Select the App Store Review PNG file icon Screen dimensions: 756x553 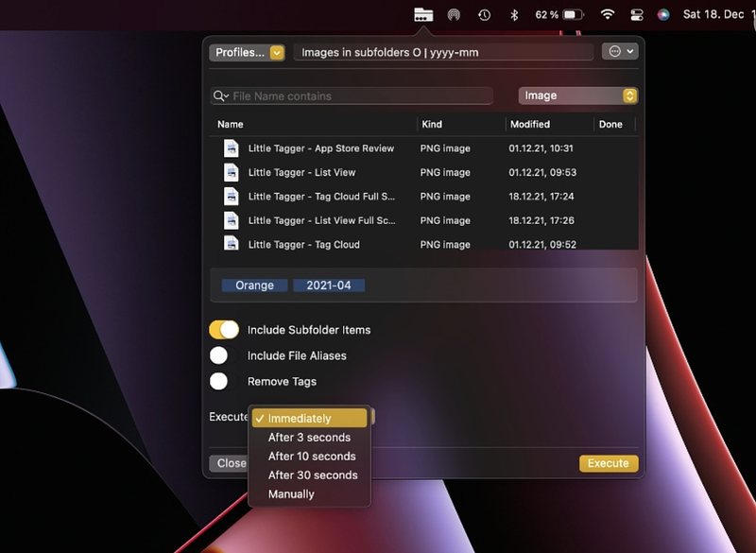click(x=232, y=148)
